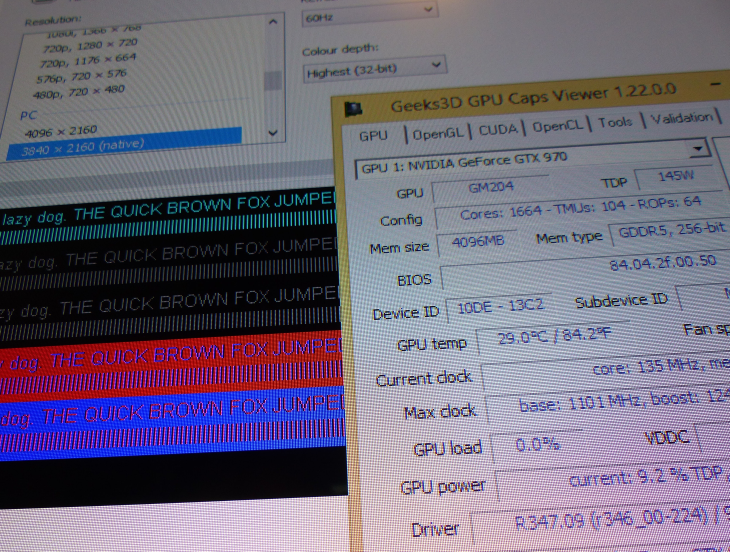The image size is (730, 552).
Task: Select the 4096 × 2160 resolution
Action: [61, 132]
